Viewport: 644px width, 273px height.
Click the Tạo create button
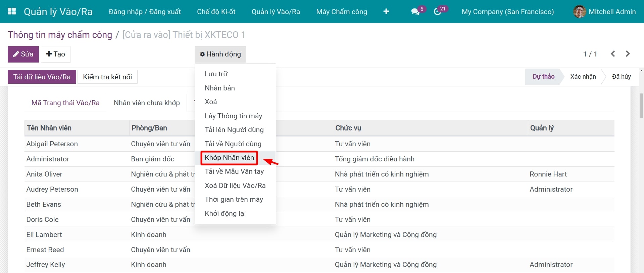tap(56, 54)
